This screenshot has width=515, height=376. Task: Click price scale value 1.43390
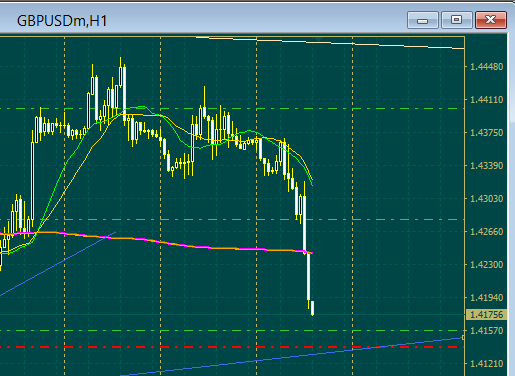(486, 166)
